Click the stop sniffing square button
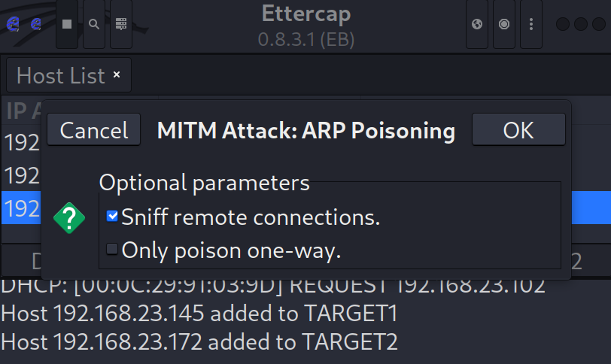611x364 pixels. [x=67, y=24]
